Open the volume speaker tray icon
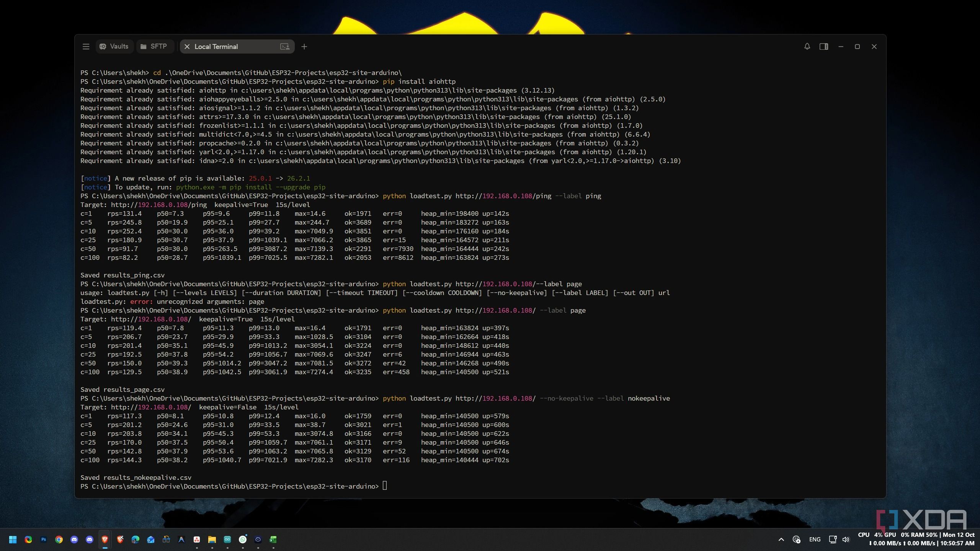The image size is (980, 551). (846, 540)
